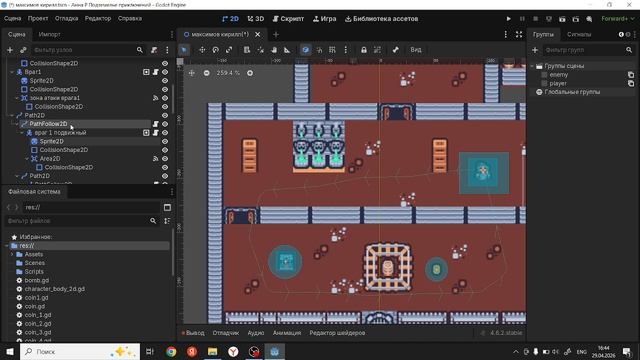
Task: Expand the Assets folder
Action: (x=12, y=254)
